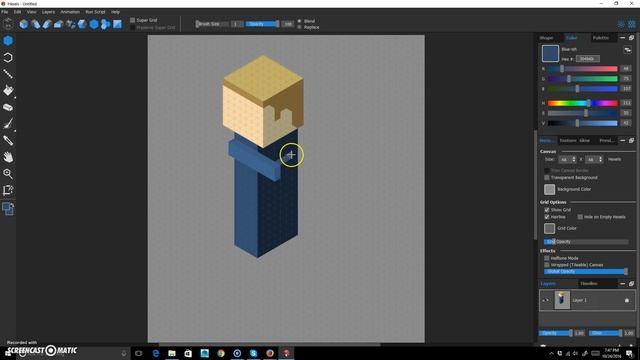Switch to the Palette tab
Image resolution: width=640 pixels, height=360 pixels.
601,38
